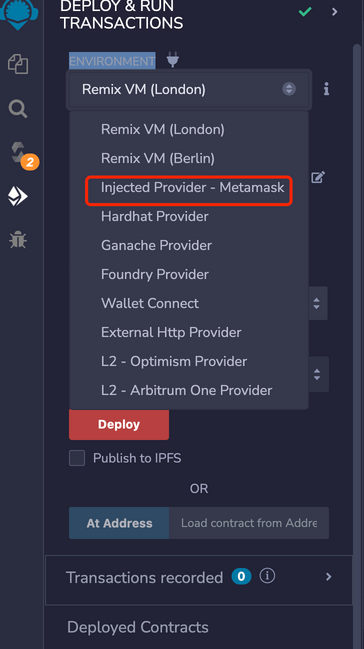364x649 pixels.
Task: Select Hardhat Provider from the list
Action: 155,216
